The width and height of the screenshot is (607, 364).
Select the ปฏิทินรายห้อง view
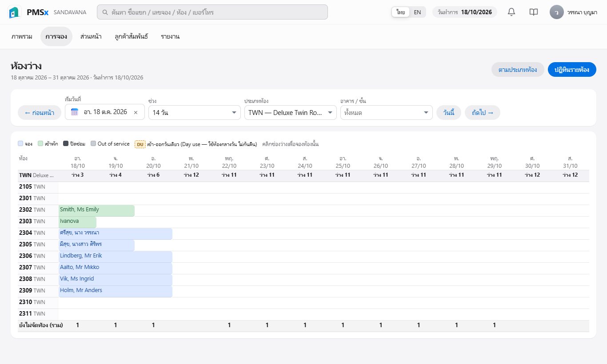click(572, 70)
